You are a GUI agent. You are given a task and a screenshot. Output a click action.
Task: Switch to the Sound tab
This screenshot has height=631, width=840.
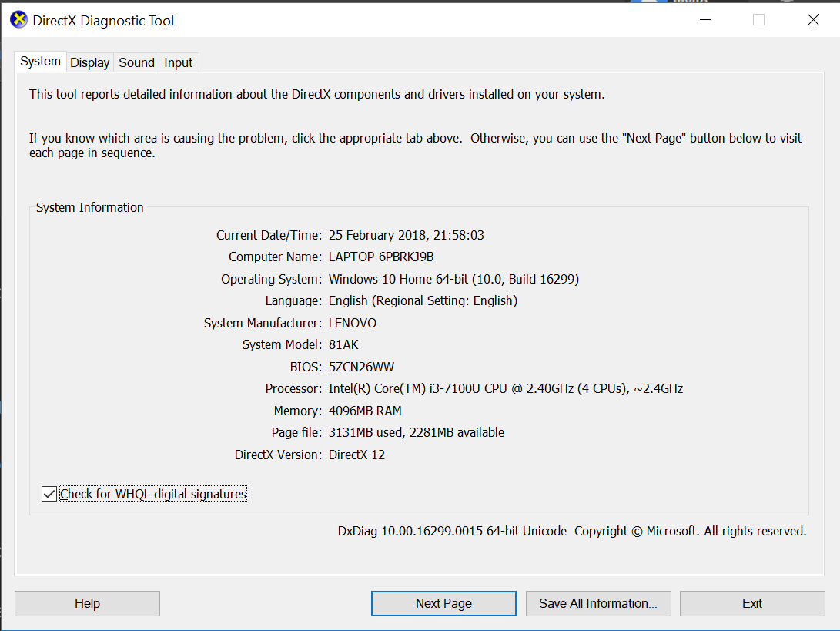[136, 62]
